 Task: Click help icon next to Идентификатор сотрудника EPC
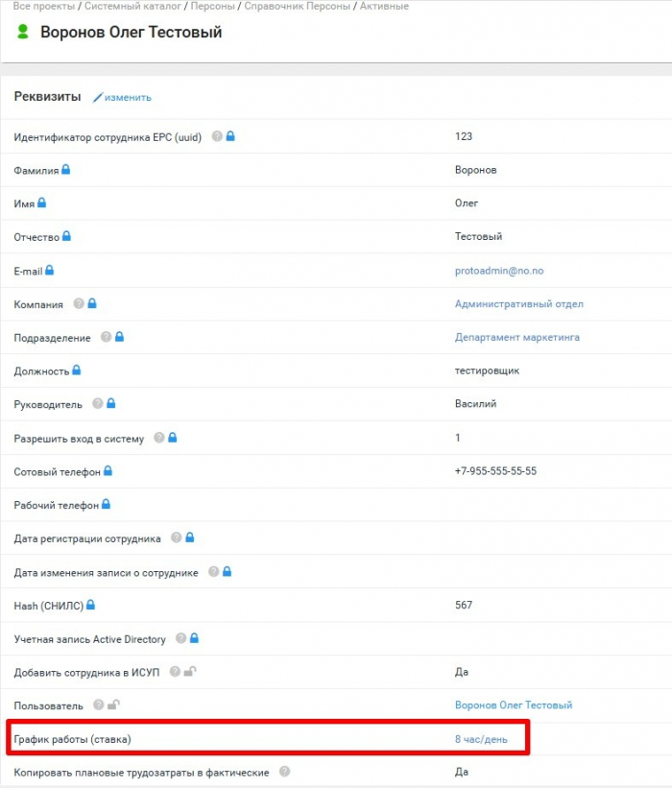217,136
